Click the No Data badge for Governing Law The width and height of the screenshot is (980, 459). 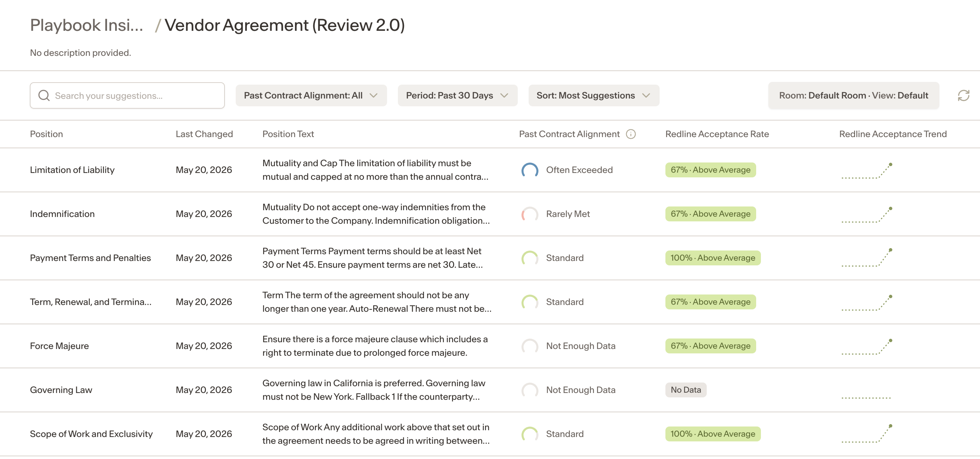(685, 390)
